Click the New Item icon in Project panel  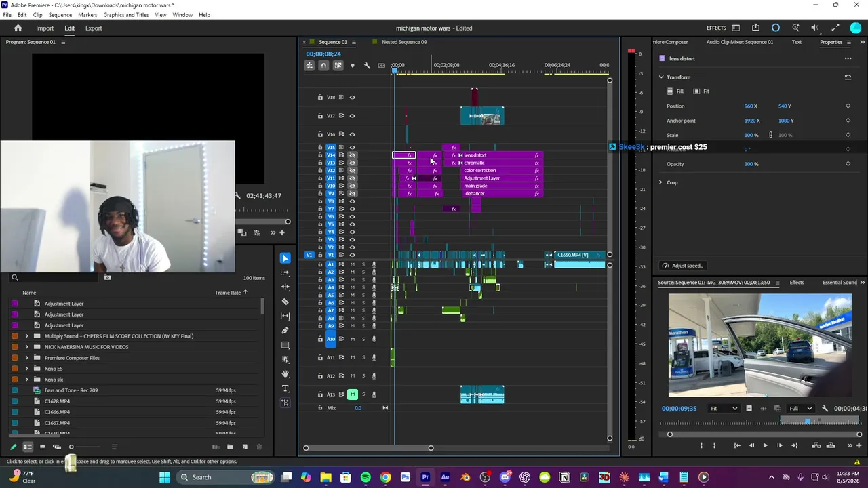pyautogui.click(x=245, y=447)
